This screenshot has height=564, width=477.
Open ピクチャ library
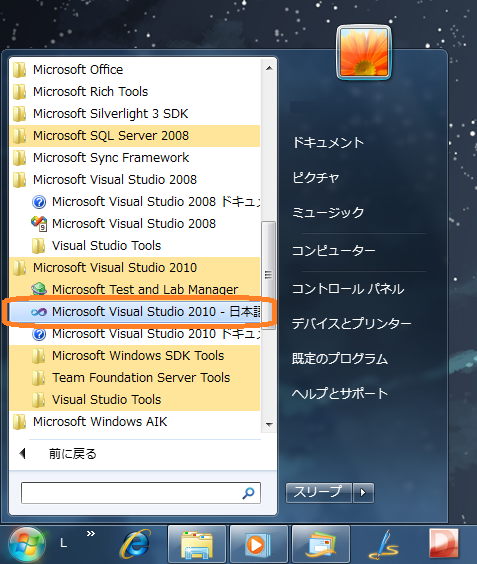pyautogui.click(x=315, y=178)
